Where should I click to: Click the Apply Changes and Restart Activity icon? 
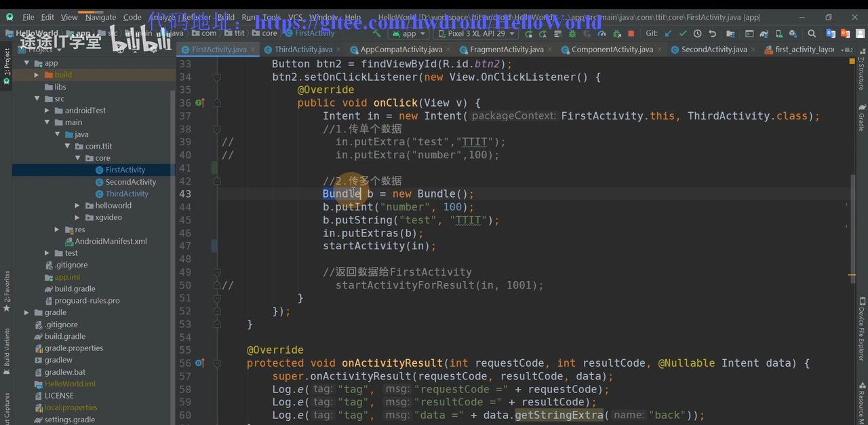[x=542, y=33]
